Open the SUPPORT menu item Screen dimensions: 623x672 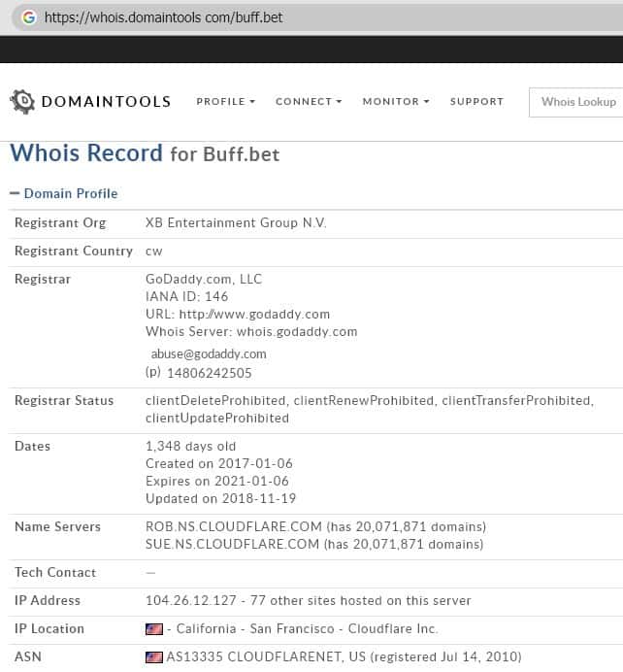476,102
